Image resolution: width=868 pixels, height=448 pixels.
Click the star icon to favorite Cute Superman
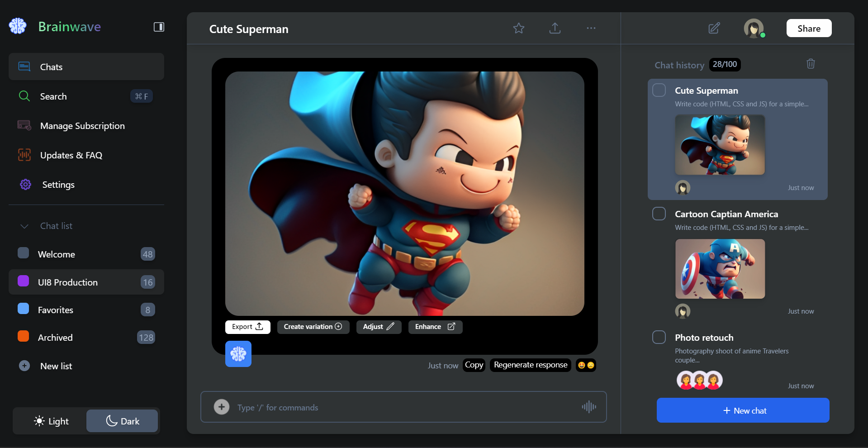coord(519,28)
